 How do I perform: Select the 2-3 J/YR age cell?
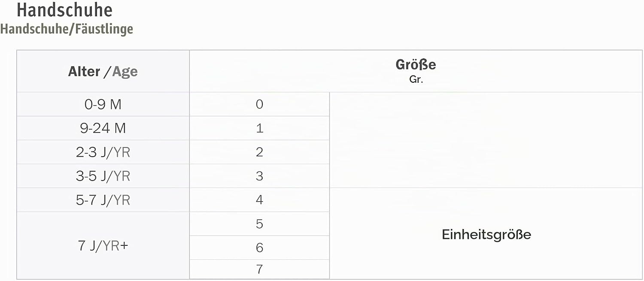point(103,152)
